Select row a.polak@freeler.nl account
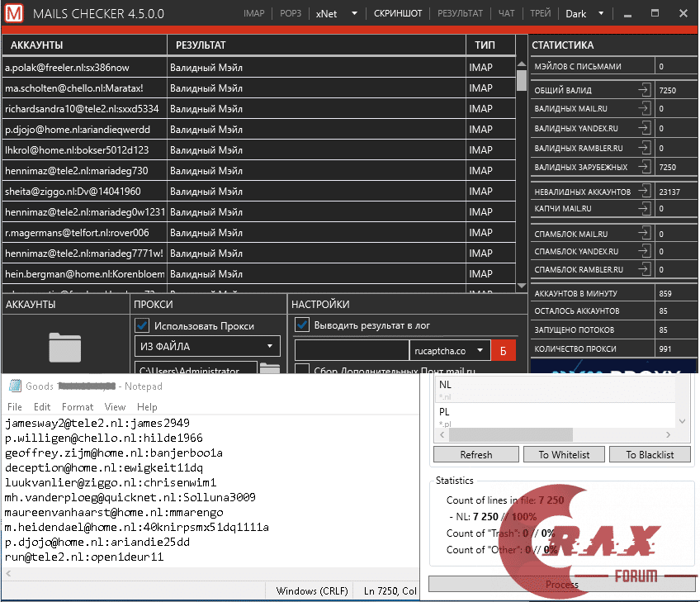This screenshot has width=700, height=602. coord(258,68)
